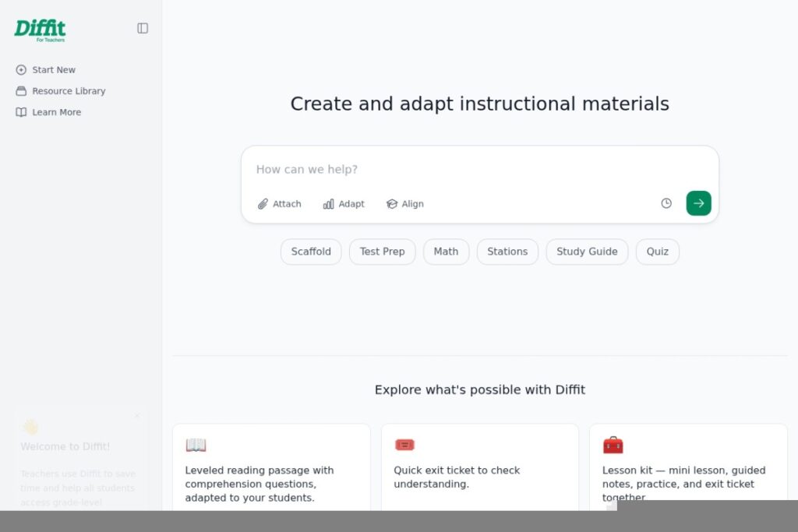Open the lesson kit card
Image resolution: width=798 pixels, height=532 pixels.
pos(689,467)
